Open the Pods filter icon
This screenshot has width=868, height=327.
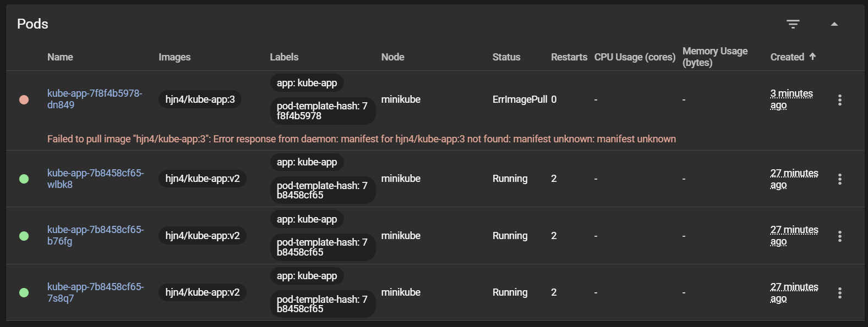pos(793,24)
